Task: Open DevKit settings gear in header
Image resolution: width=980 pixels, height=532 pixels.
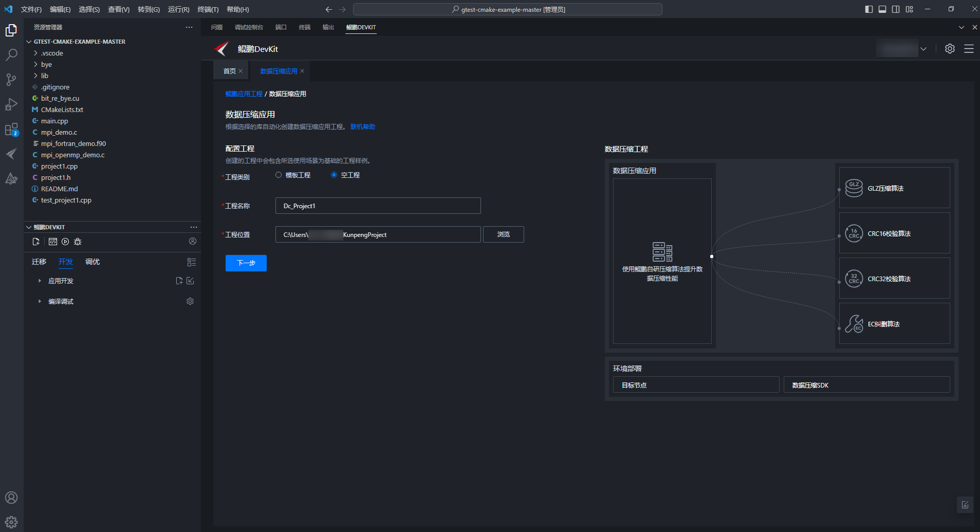Action: coord(950,49)
